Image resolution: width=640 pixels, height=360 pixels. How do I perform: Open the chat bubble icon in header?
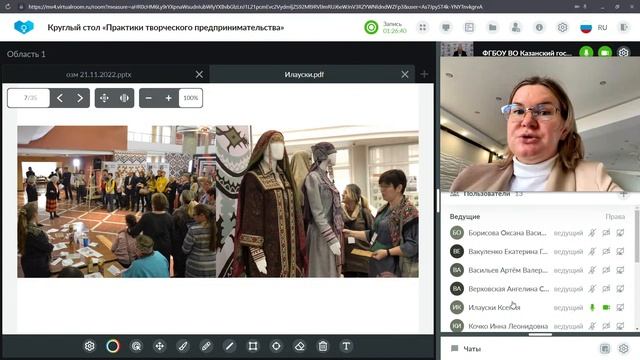click(446, 27)
